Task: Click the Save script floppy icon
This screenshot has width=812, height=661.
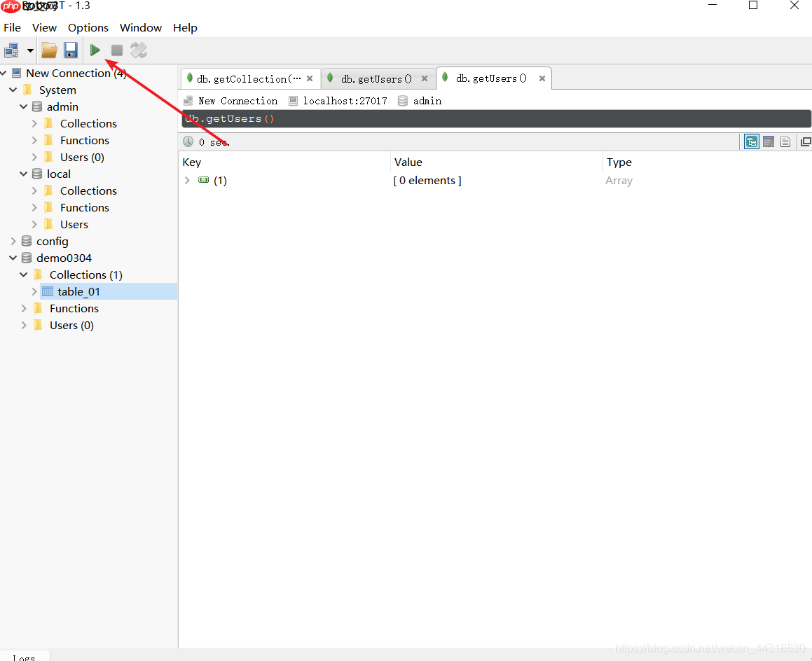Action: click(71, 50)
